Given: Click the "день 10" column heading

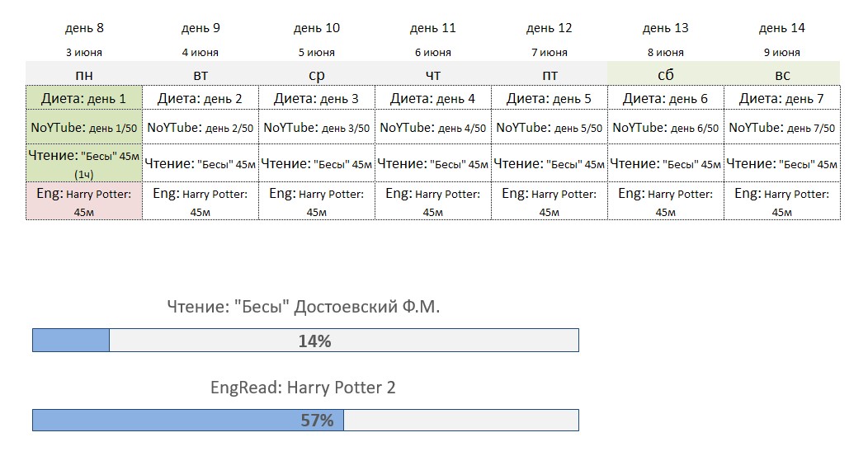Looking at the screenshot, I should (x=317, y=28).
